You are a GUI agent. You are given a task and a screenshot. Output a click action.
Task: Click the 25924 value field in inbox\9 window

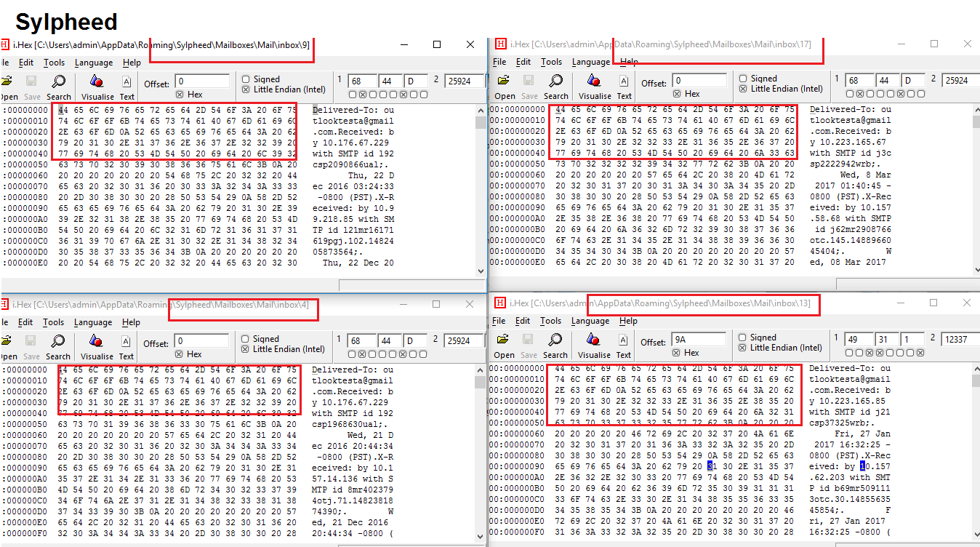coord(465,81)
